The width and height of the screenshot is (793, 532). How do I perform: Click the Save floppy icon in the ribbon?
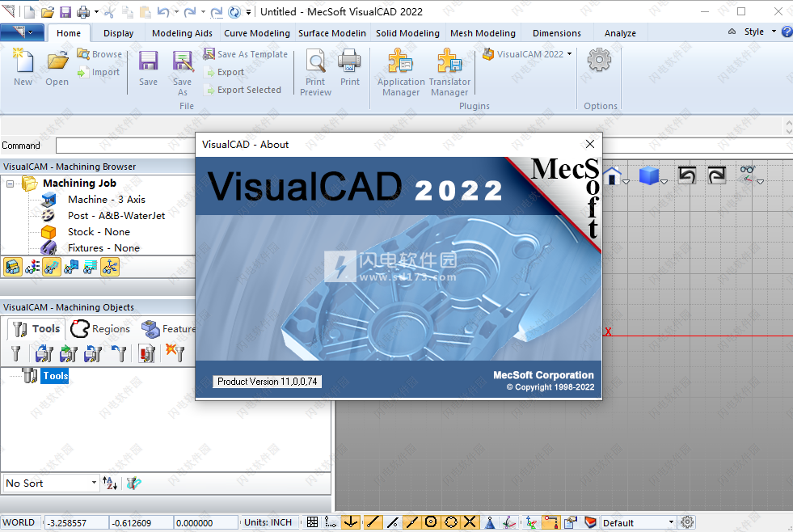point(148,61)
